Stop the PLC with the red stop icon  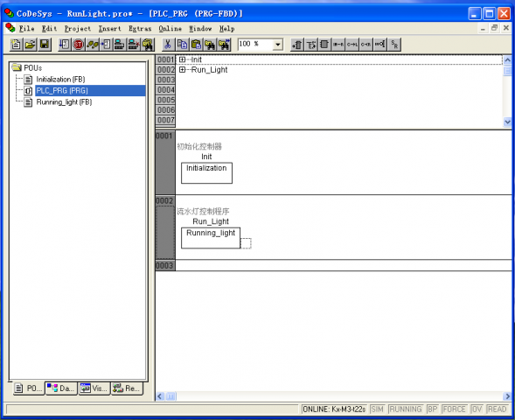tap(78, 45)
